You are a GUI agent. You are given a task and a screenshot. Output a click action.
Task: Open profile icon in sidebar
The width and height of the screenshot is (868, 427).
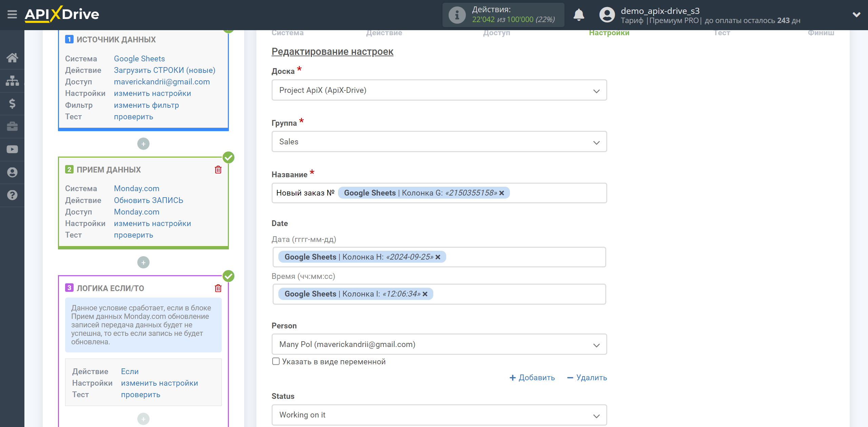[x=12, y=172]
